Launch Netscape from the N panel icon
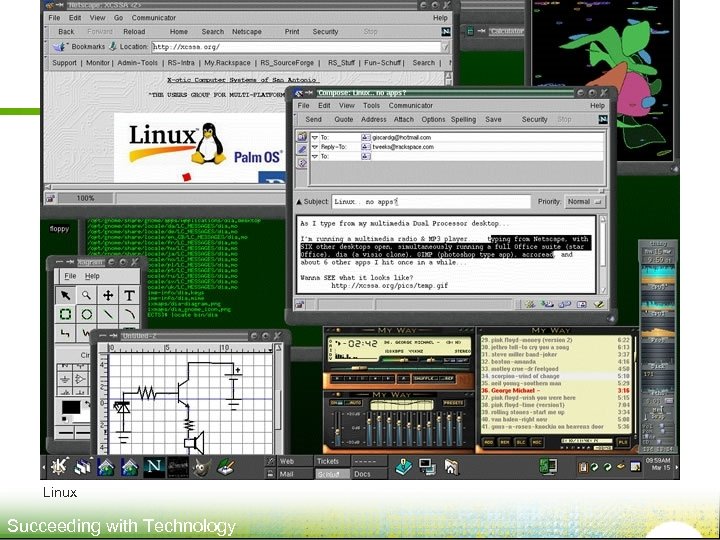The width and height of the screenshot is (720, 540). point(154,467)
